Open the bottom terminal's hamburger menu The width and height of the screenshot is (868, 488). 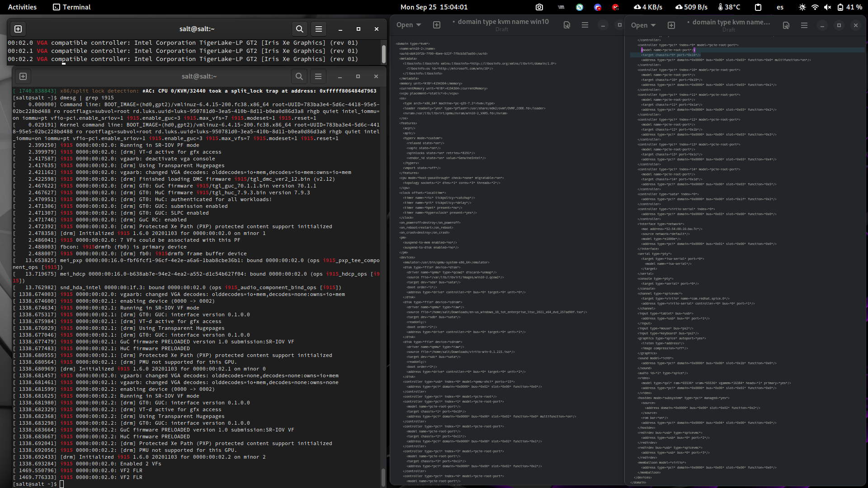318,76
